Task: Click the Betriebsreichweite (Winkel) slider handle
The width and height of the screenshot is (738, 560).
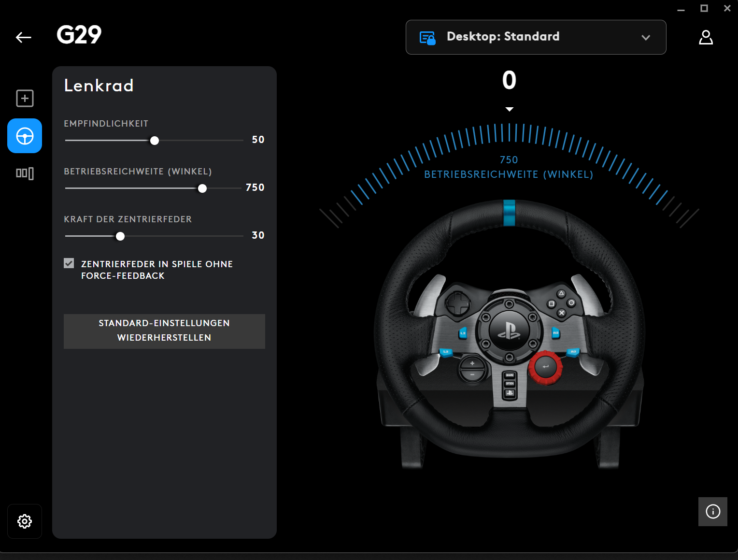Action: 202,188
